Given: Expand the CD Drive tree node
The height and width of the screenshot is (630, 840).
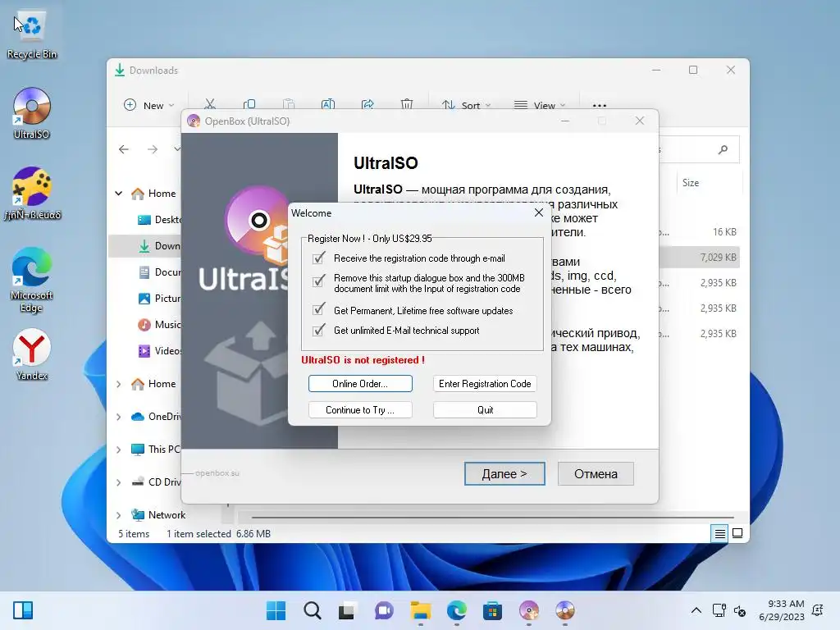Looking at the screenshot, I should pyautogui.click(x=119, y=482).
